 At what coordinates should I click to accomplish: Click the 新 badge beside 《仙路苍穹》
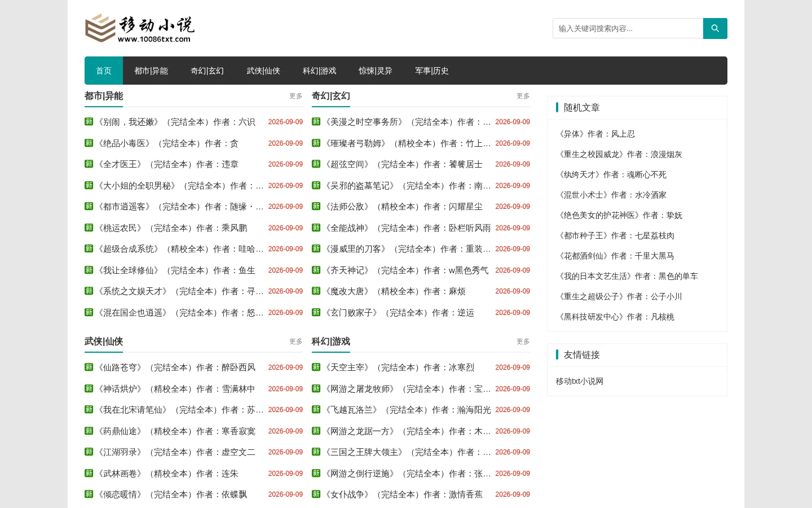click(x=89, y=367)
